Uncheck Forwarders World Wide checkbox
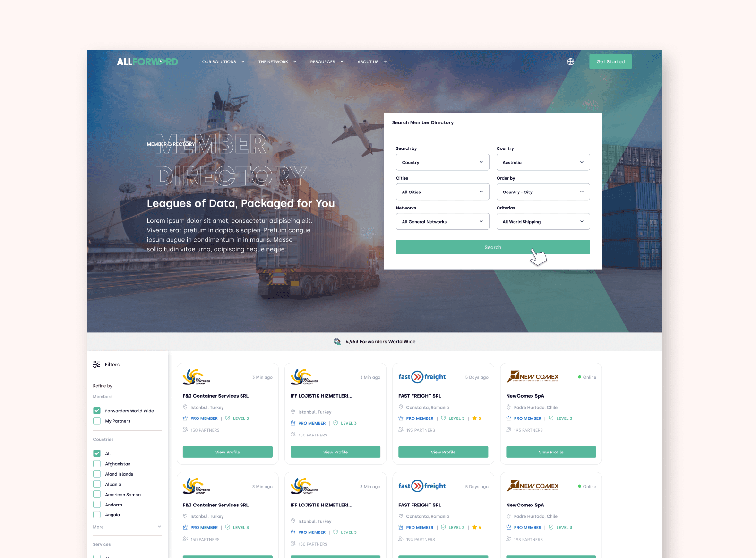 tap(97, 410)
